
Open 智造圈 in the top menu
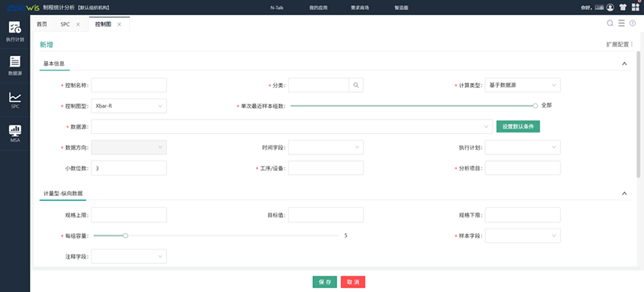[x=402, y=8]
